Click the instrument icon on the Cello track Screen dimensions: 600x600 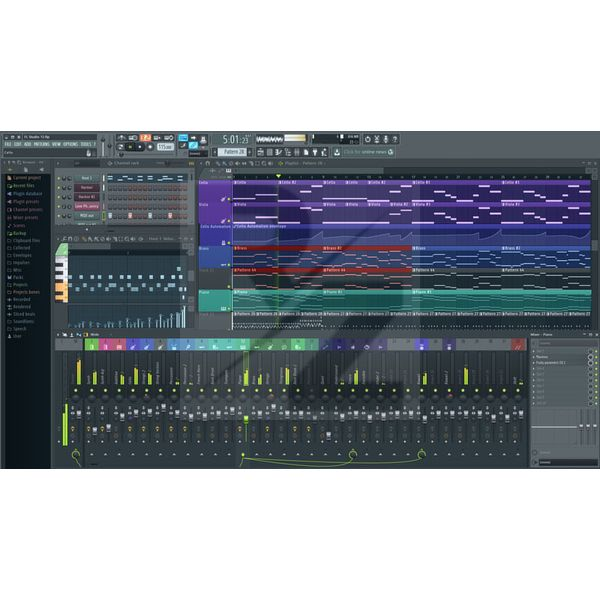pos(223,199)
